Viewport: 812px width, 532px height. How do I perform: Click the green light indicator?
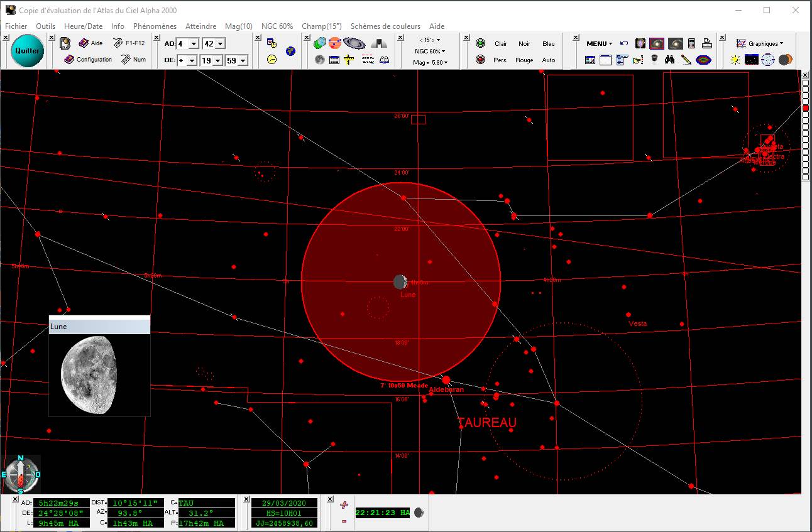click(x=481, y=43)
